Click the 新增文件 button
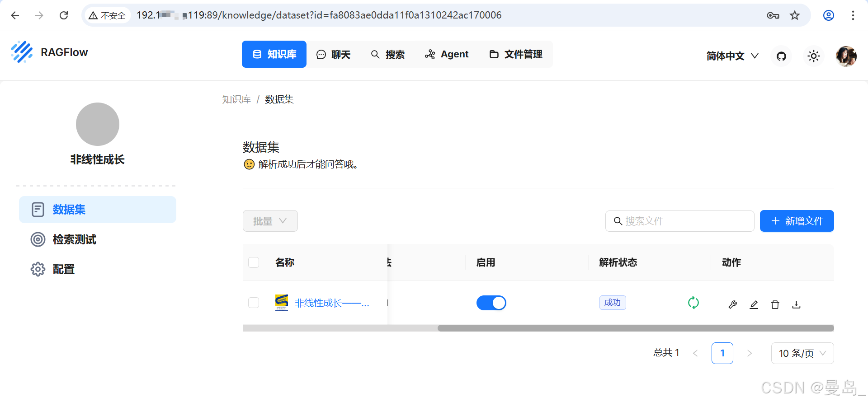The width and height of the screenshot is (868, 402). click(x=797, y=221)
